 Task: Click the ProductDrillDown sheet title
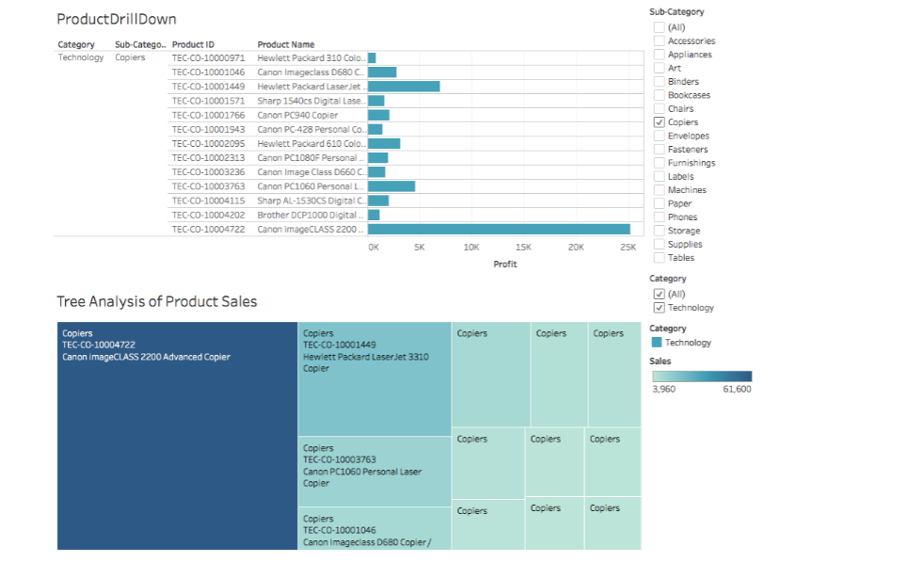point(117,19)
